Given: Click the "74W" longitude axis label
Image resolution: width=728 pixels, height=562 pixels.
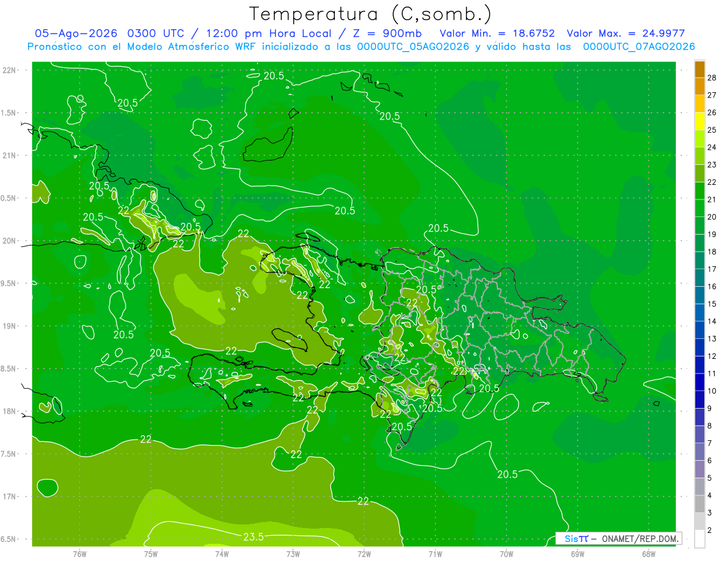Looking at the screenshot, I should click(222, 554).
